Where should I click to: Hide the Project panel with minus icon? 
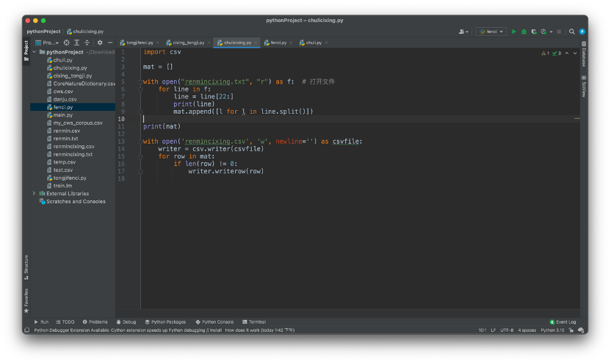click(x=110, y=43)
